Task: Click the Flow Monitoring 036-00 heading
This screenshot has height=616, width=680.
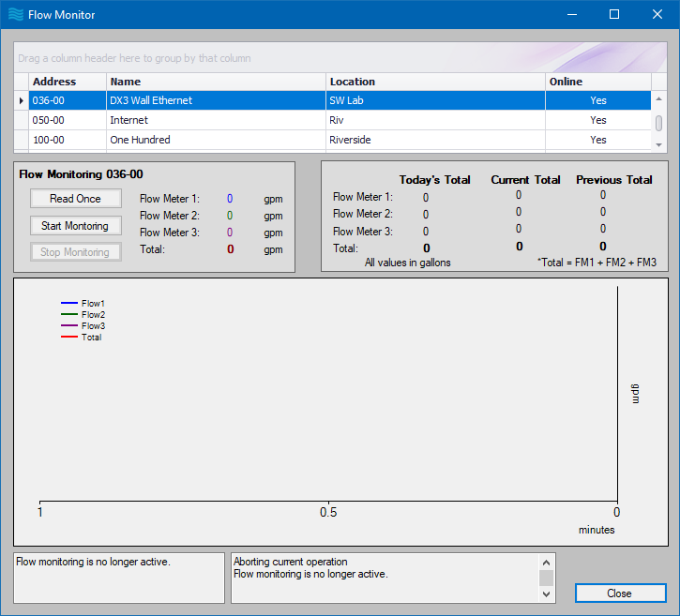Action: [81, 174]
